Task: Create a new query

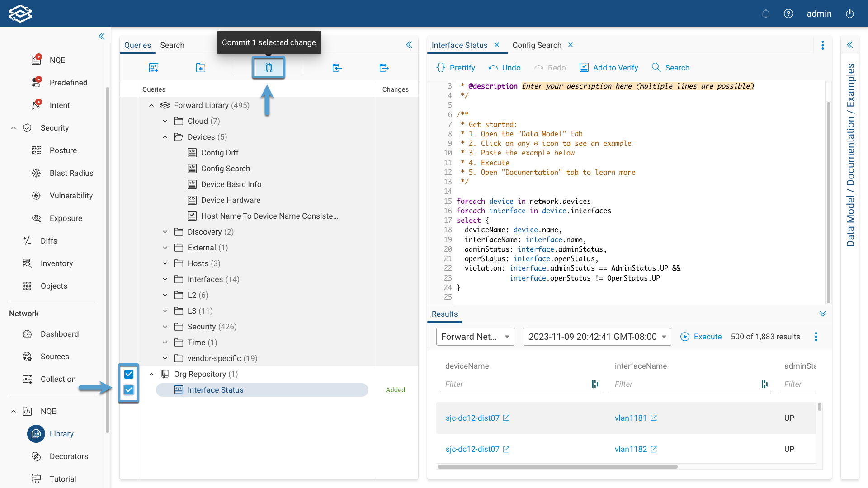Action: point(154,68)
